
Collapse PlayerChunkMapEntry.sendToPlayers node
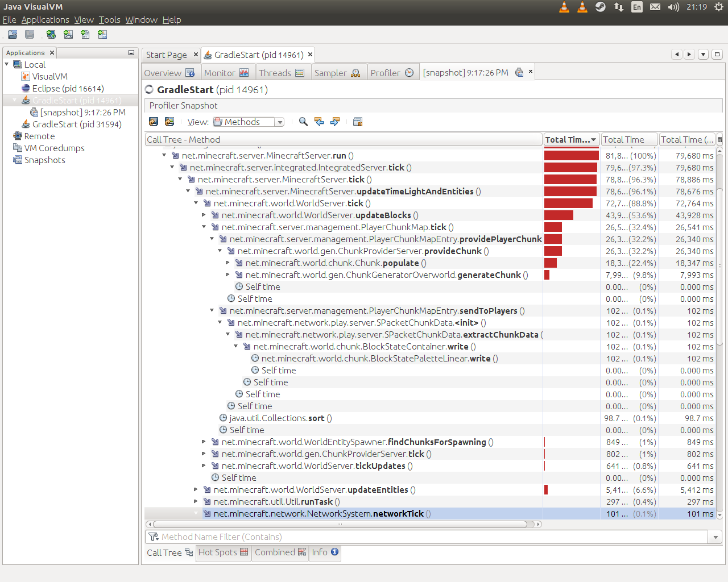(x=212, y=310)
